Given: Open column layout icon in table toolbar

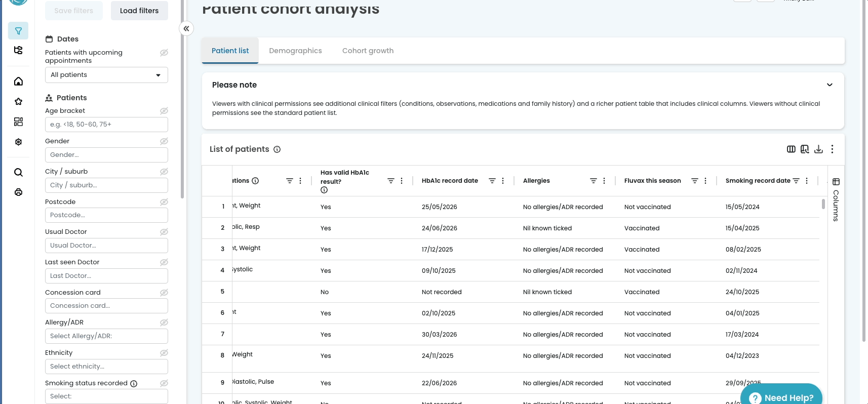Looking at the screenshot, I should tap(791, 149).
